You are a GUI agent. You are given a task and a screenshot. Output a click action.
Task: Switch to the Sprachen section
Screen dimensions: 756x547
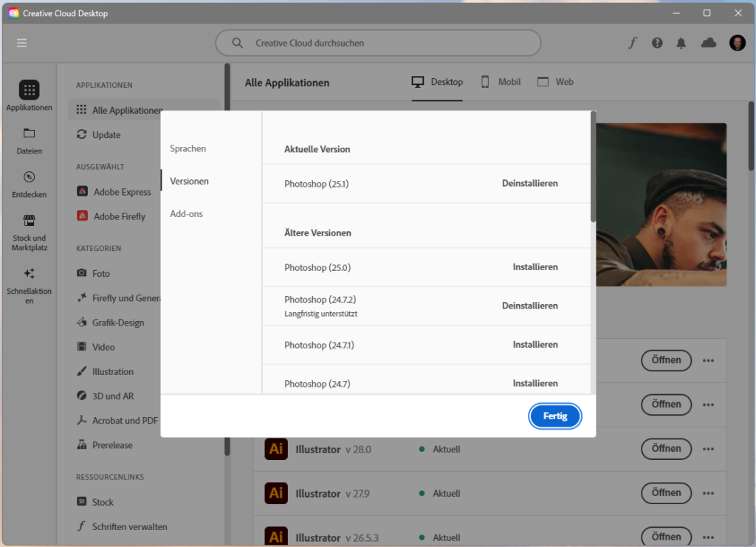tap(188, 148)
